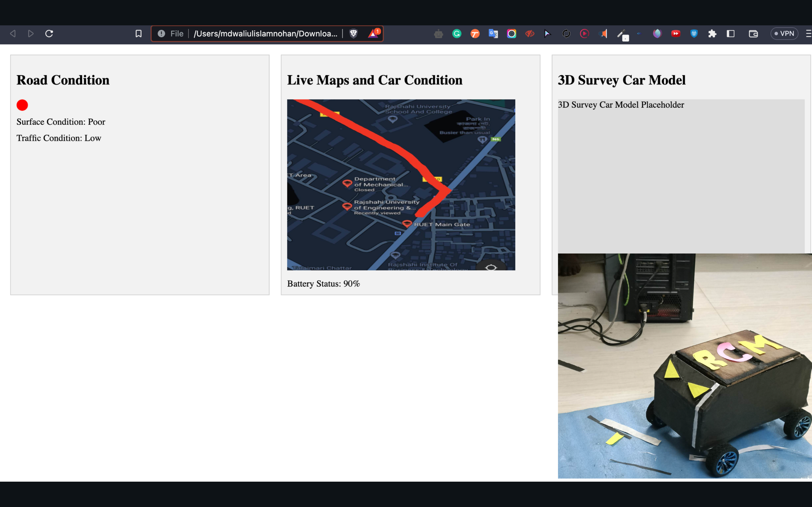Screen dimensions: 812x507
Task: Toggle the VPN button
Action: click(x=784, y=34)
